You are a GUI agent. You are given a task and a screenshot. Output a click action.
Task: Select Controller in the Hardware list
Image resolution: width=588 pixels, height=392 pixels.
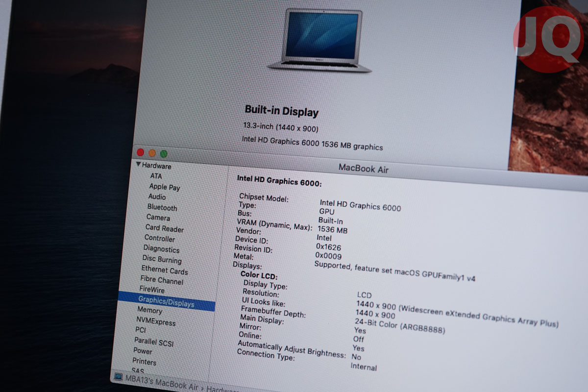click(x=159, y=239)
